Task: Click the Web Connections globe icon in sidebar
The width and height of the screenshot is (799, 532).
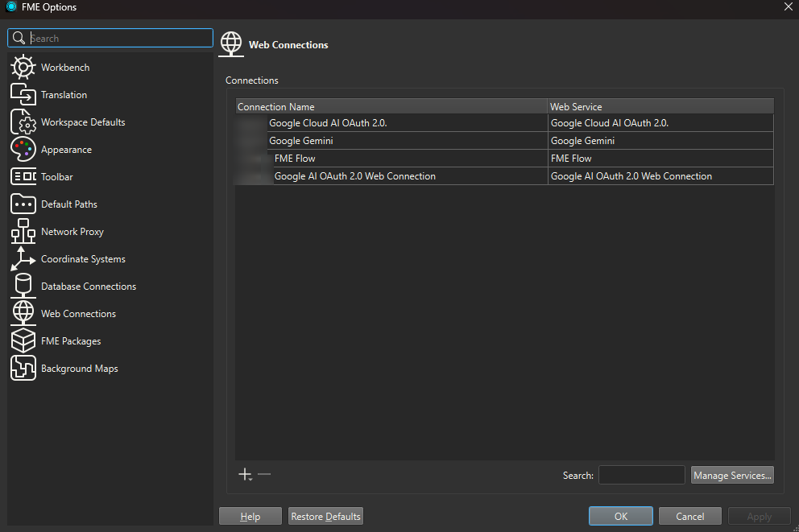Action: tap(23, 314)
